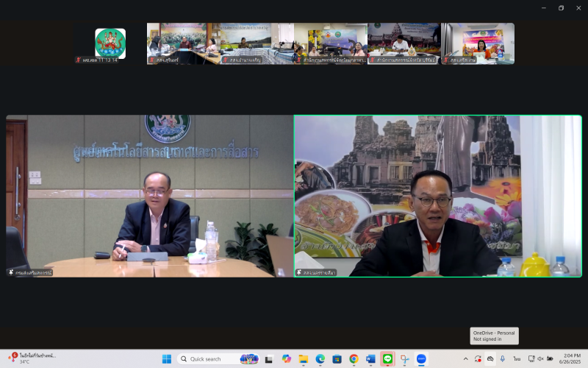Click muted mic icon on สสจ.สุรินทร์ tile
The width and height of the screenshot is (588, 368).
pos(152,60)
